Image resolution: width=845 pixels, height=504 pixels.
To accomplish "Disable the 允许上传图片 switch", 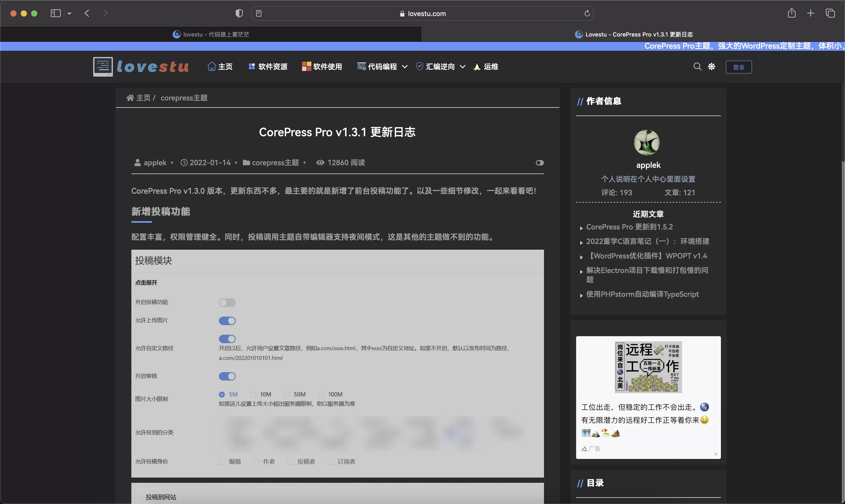I will (x=227, y=321).
